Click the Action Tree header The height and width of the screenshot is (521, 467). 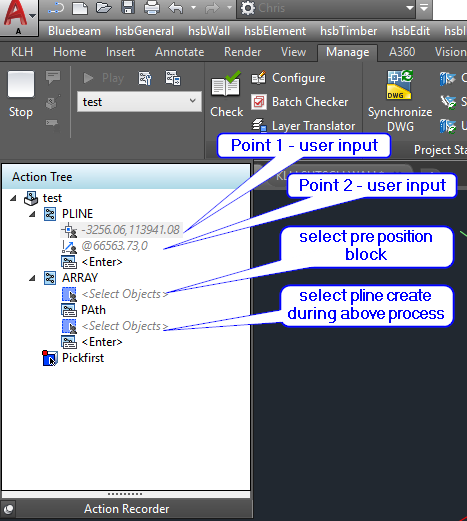tap(126, 177)
